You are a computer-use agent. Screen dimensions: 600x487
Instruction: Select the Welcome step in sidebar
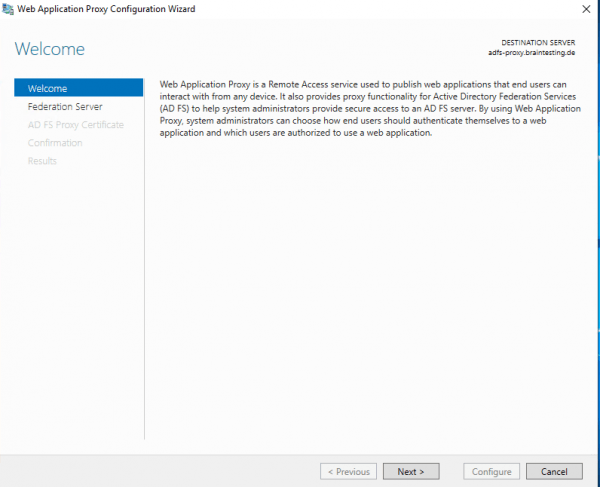pos(78,88)
